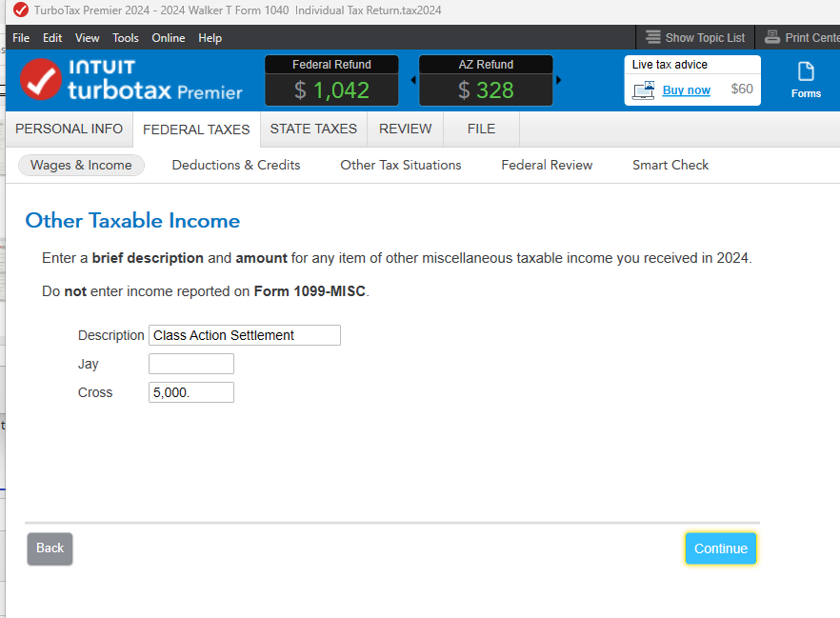Go to Other Tax Situations
This screenshot has height=618, width=840.
point(401,165)
